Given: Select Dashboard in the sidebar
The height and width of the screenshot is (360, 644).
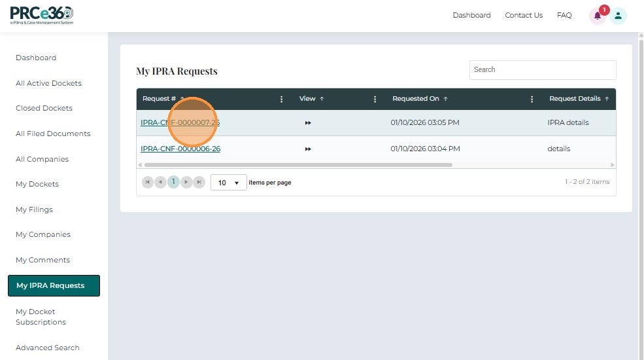Looking at the screenshot, I should click(36, 58).
